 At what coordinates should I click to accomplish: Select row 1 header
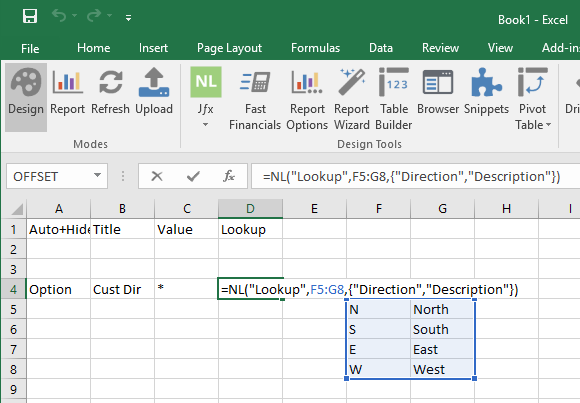tap(13, 229)
